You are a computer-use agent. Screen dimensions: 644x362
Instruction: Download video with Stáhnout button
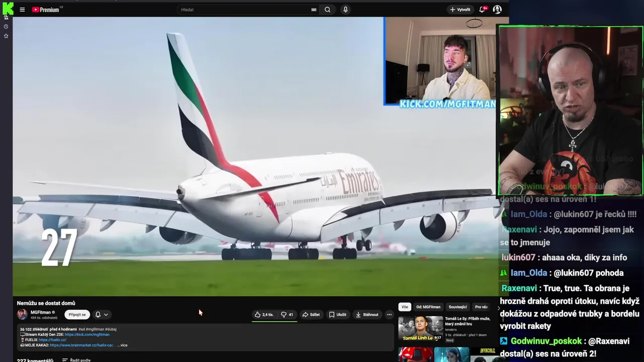(x=367, y=315)
